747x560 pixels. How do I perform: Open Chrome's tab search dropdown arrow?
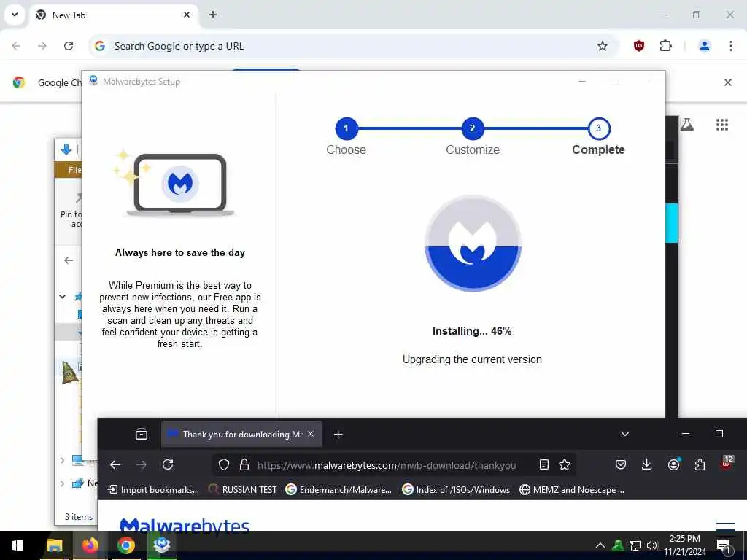[15, 15]
